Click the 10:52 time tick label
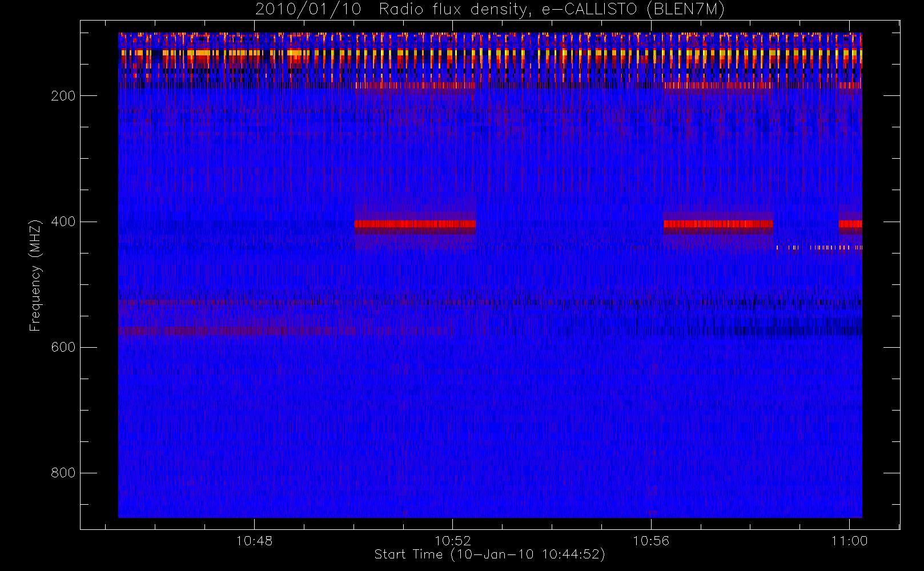 pos(453,541)
